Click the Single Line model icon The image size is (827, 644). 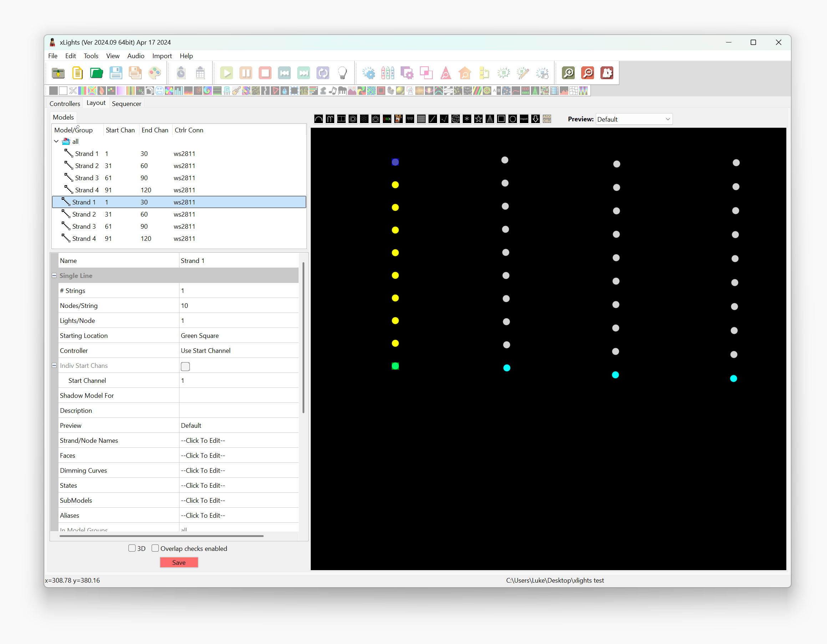click(433, 119)
